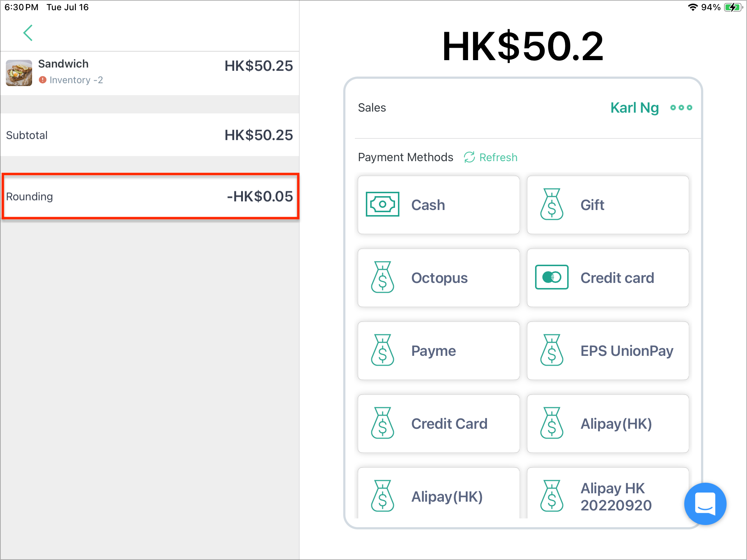Choose Gift payment method
The width and height of the screenshot is (747, 560).
pyautogui.click(x=608, y=205)
